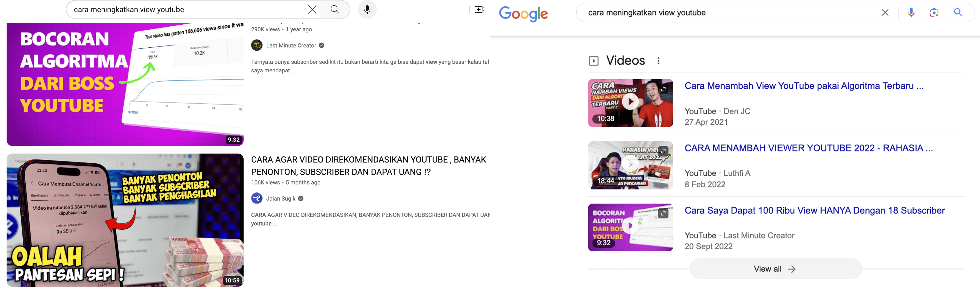The width and height of the screenshot is (980, 289).
Task: Click the '8 Feb 2022' date
Action: [705, 185]
